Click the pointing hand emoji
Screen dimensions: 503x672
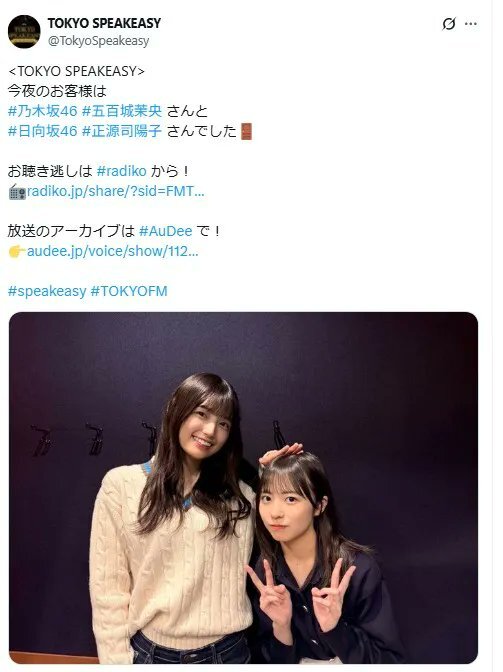tap(17, 251)
